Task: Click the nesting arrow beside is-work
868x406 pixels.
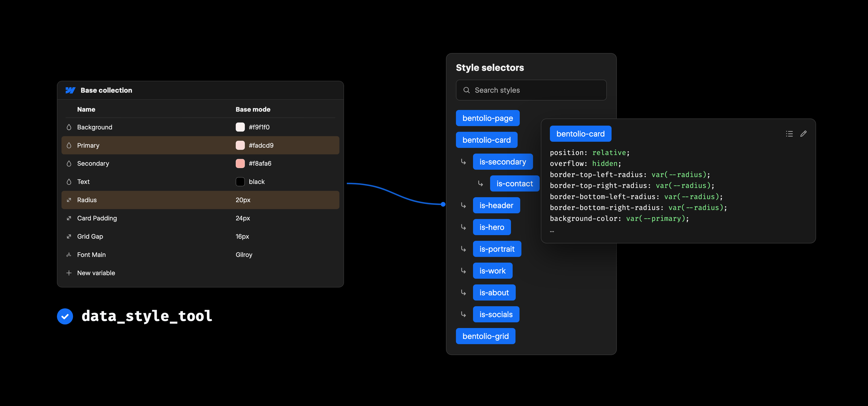Action: [464, 271]
